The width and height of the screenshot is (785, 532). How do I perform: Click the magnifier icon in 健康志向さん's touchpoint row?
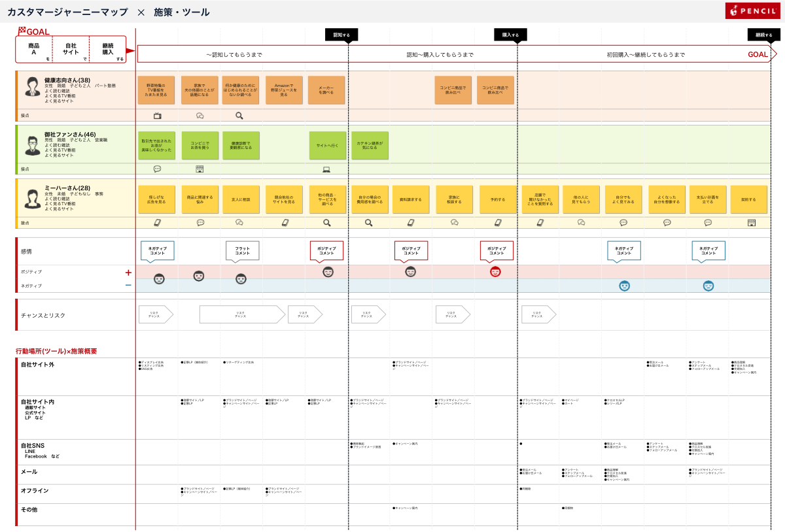point(239,116)
